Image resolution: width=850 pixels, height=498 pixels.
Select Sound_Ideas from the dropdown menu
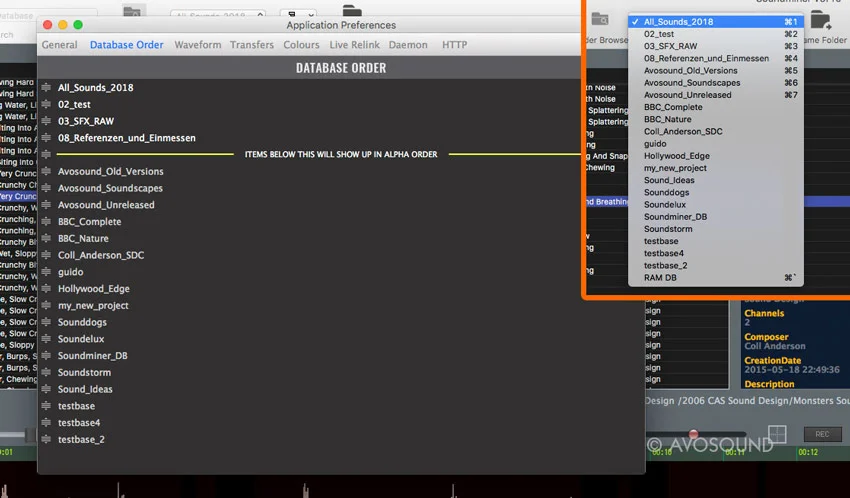pos(716,180)
